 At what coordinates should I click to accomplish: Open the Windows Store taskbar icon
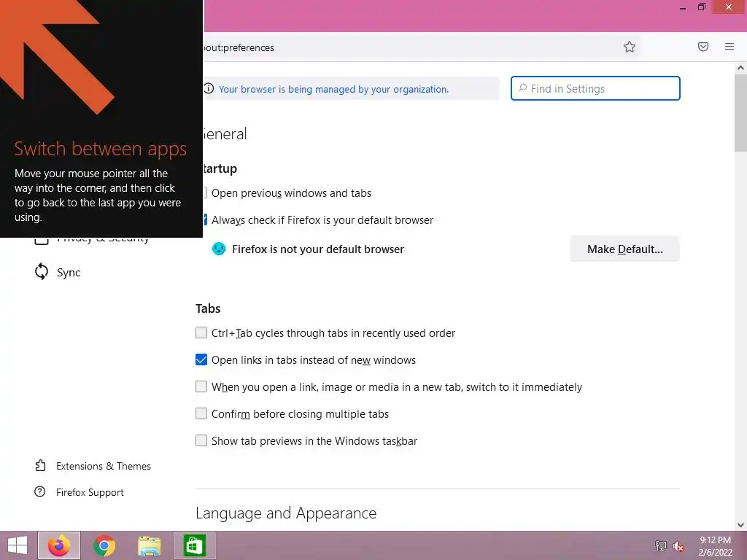click(x=194, y=545)
